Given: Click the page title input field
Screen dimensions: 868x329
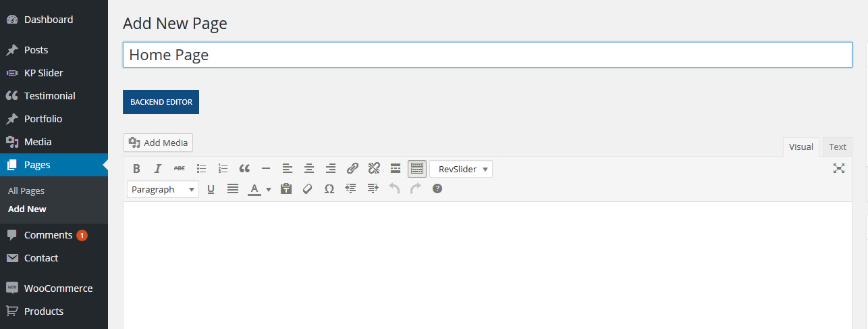Looking at the screenshot, I should [487, 55].
